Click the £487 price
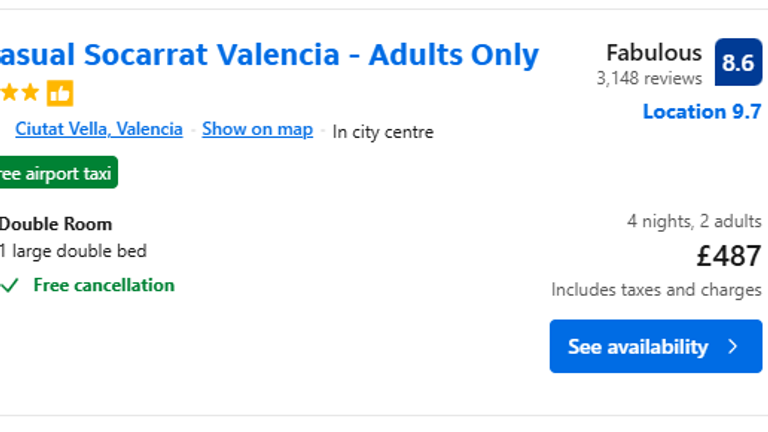This screenshot has width=768, height=432. tap(729, 256)
